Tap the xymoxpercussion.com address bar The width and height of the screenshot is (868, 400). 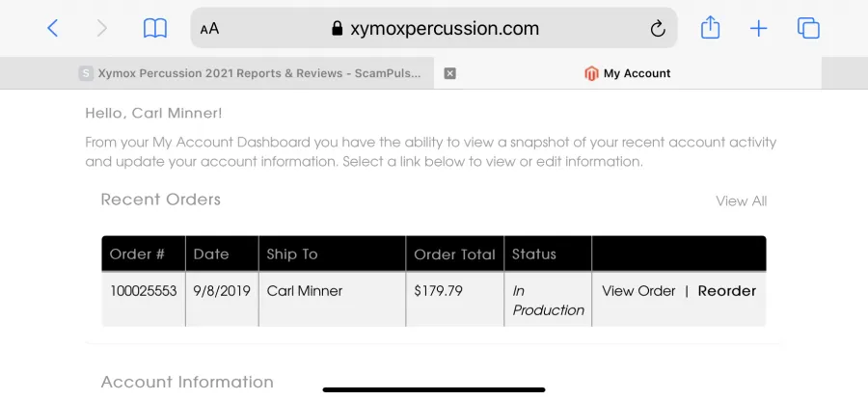(434, 28)
